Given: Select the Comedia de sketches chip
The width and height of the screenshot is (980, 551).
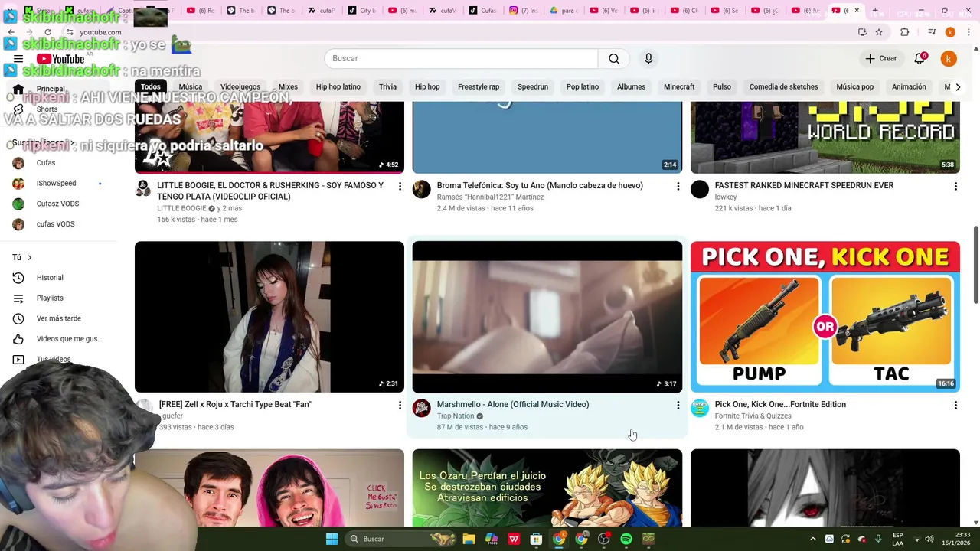Looking at the screenshot, I should point(783,87).
